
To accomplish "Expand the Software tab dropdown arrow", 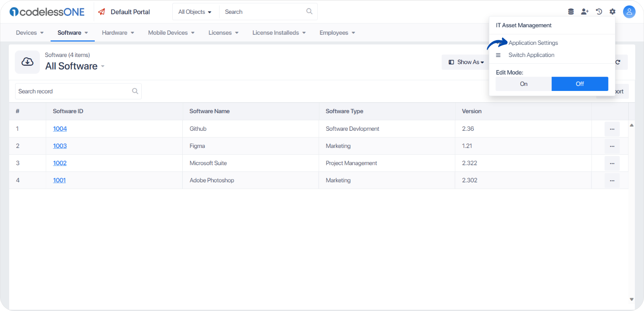I will [86, 33].
